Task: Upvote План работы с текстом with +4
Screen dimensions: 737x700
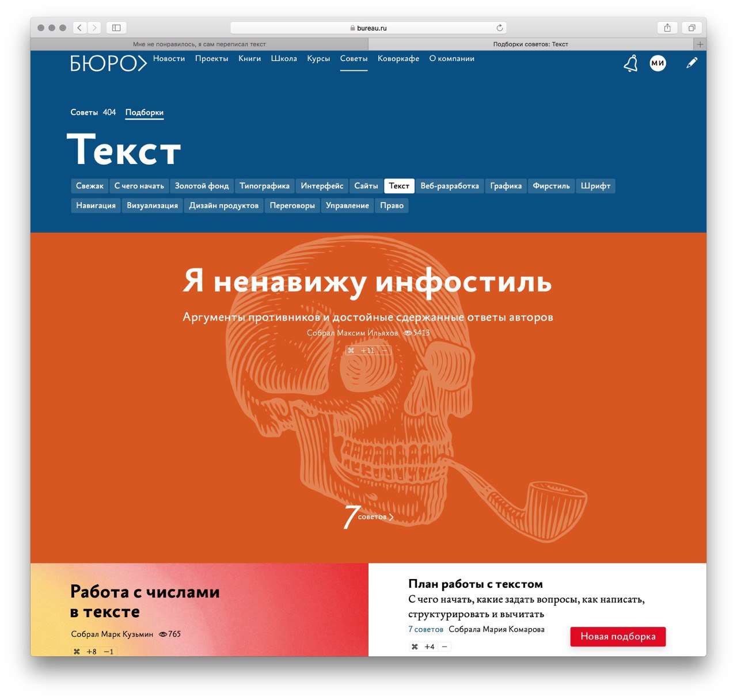Action: 430,646
